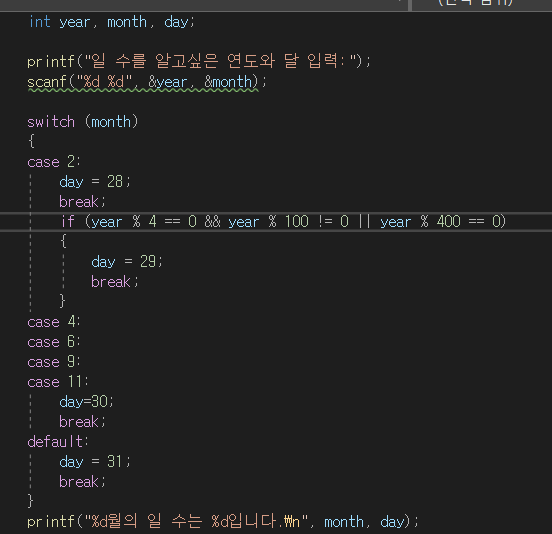
Task: Click the 'case 9:' label
Action: 54,362
